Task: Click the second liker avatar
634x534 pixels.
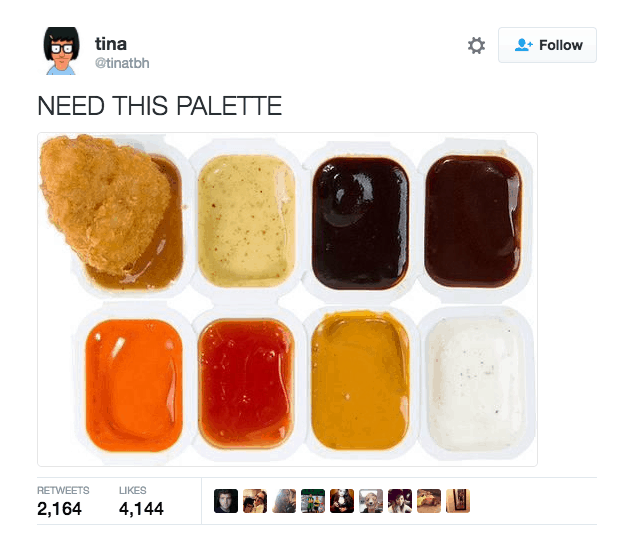Action: coord(255,501)
